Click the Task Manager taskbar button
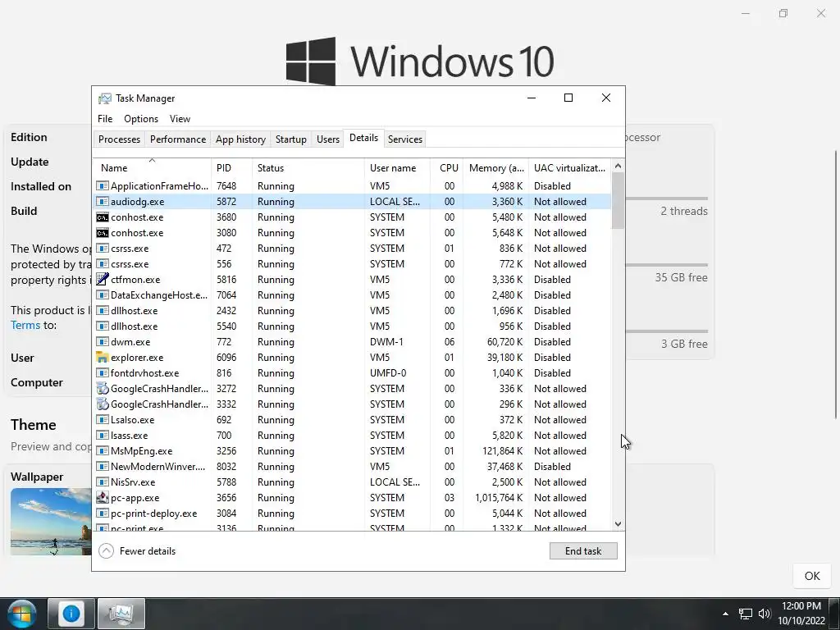The height and width of the screenshot is (630, 840). click(121, 614)
